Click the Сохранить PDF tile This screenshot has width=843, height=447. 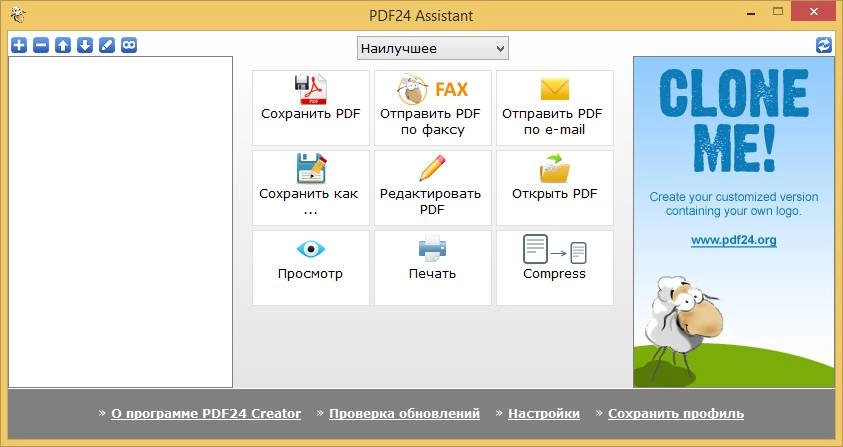click(311, 108)
